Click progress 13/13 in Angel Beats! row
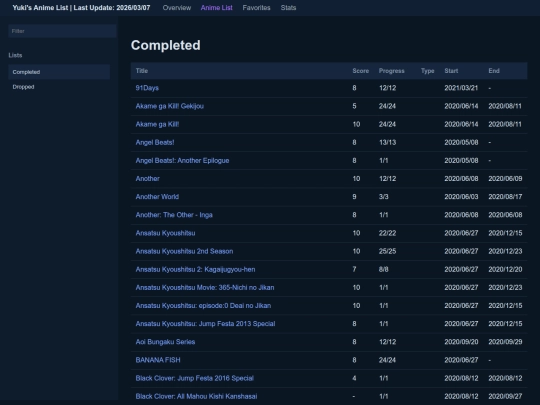Image resolution: width=540 pixels, height=405 pixels. [387, 142]
